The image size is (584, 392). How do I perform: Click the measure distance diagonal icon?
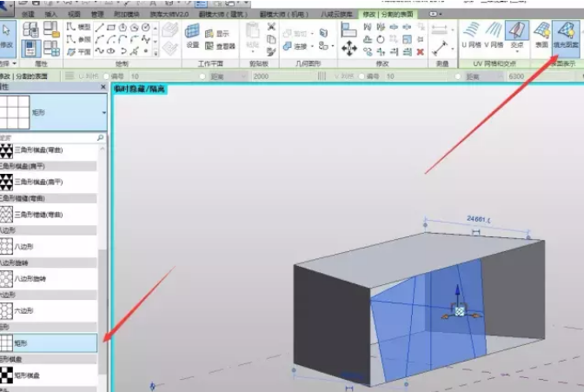pos(440,49)
